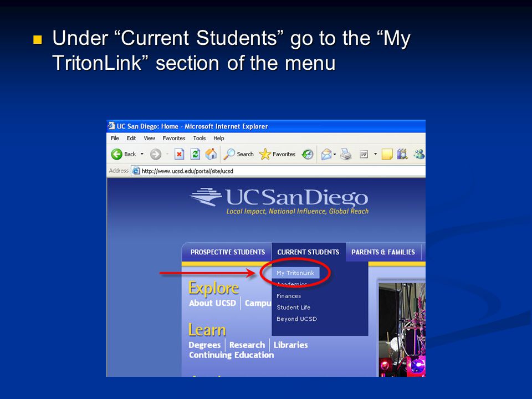
Task: Open the View menu
Action: tap(149, 138)
